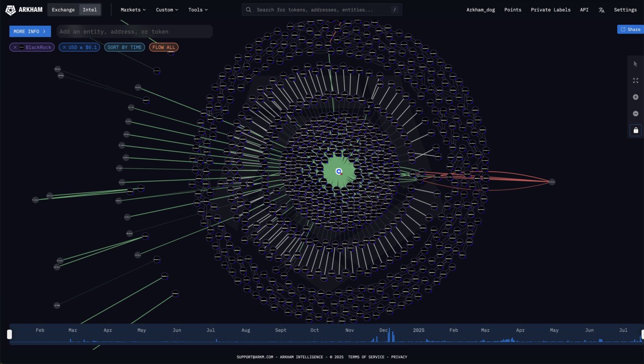Zoom in with the plus icon
This screenshot has height=364, width=644.
(x=636, y=97)
